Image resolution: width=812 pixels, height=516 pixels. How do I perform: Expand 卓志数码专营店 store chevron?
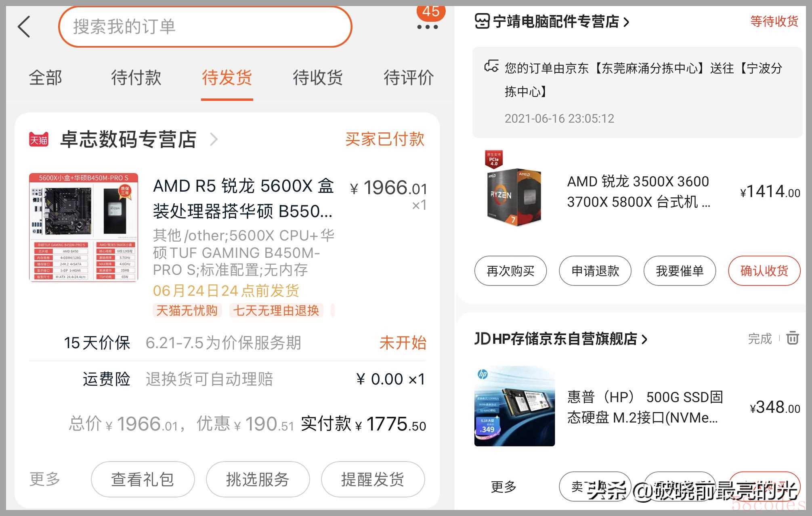coord(214,140)
